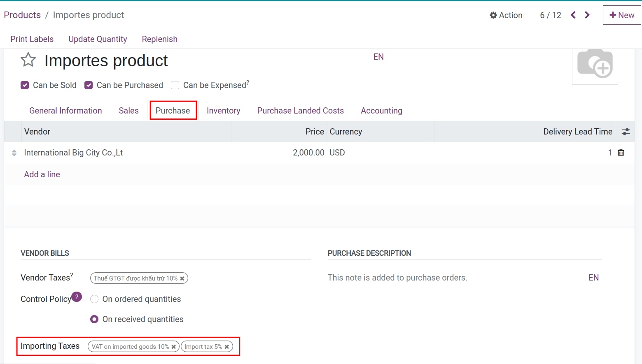Mark product as favorite with star
The image size is (642, 364).
(x=28, y=60)
